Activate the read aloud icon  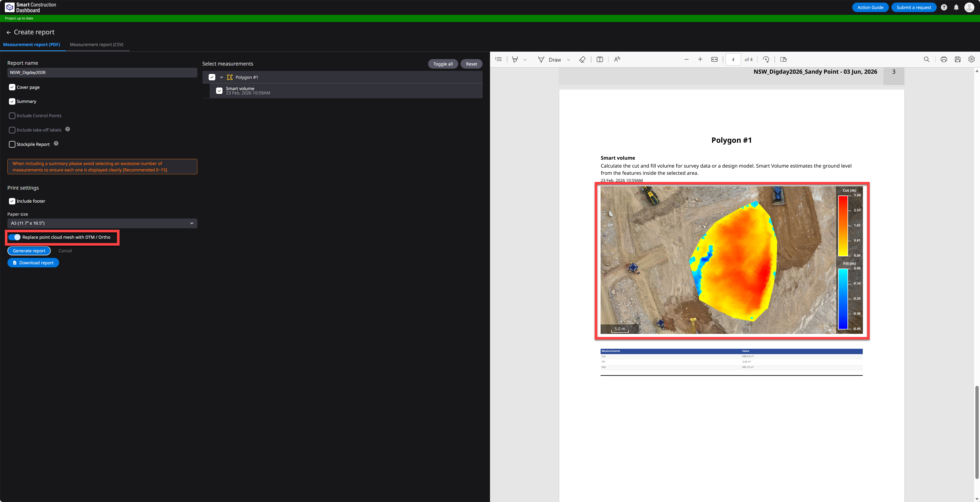(x=617, y=59)
